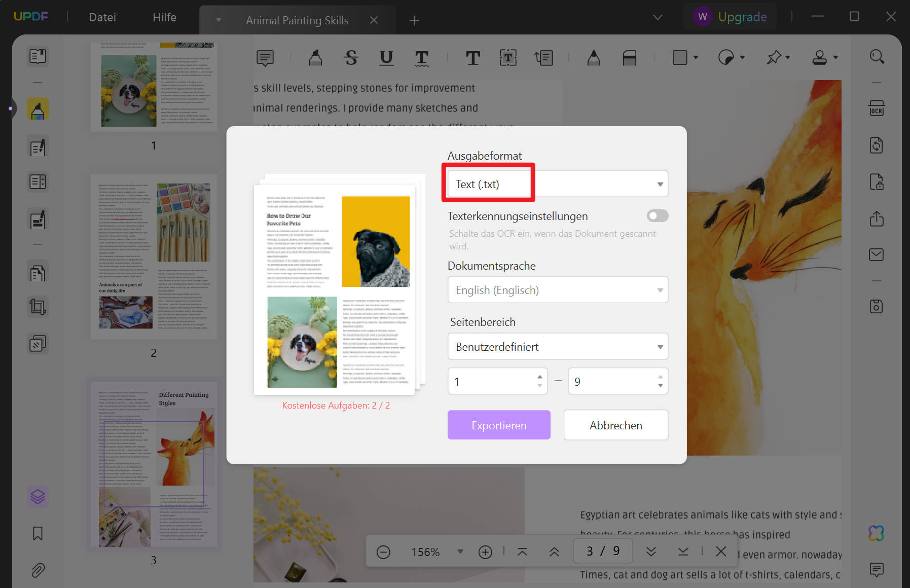Image resolution: width=910 pixels, height=588 pixels.
Task: Open the OCR tool in the right sidebar
Action: [877, 108]
